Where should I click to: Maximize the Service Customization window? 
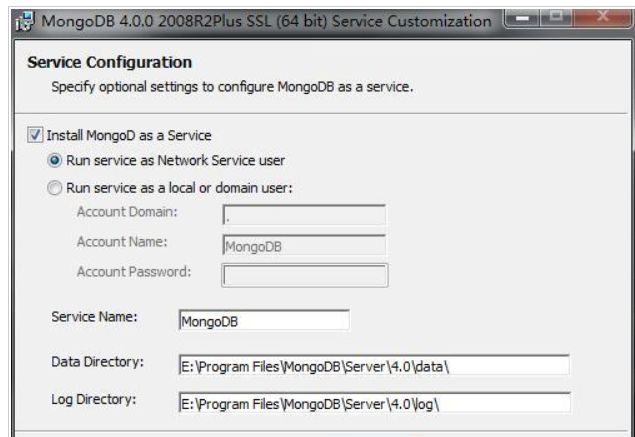pyautogui.click(x=556, y=17)
